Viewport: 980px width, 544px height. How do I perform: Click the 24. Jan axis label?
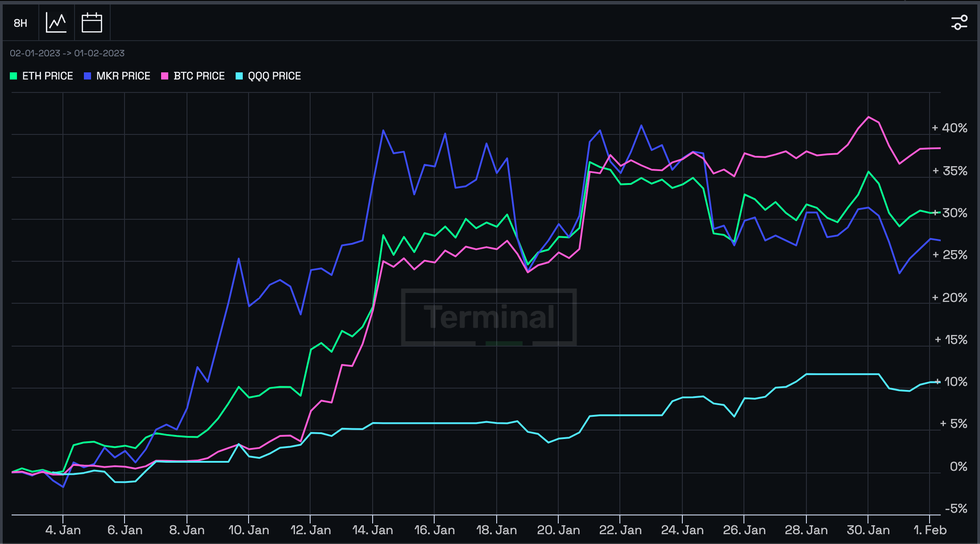pos(682,530)
